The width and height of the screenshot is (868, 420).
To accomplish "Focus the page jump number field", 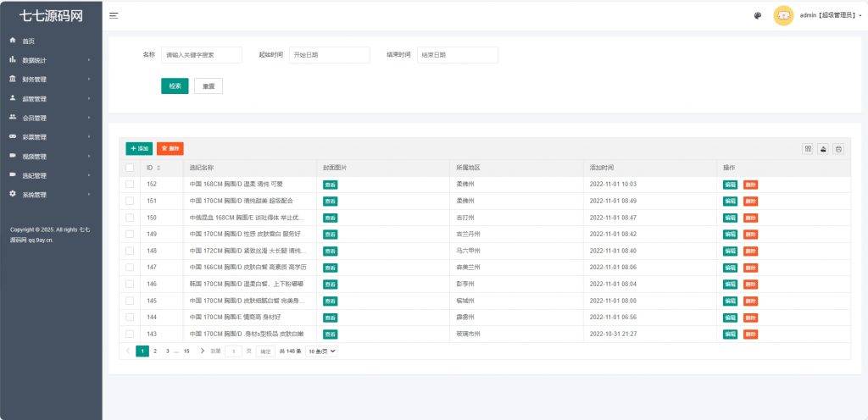I will pos(234,351).
